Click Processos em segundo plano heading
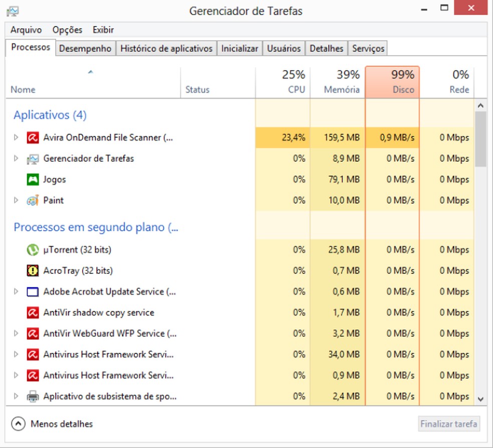Viewport: 493px width, 448px height. point(96,227)
